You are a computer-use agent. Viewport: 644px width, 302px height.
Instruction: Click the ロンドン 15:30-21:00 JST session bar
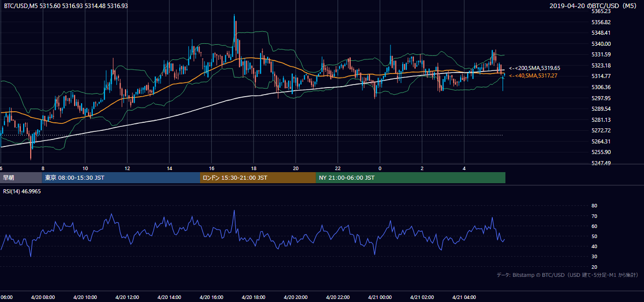tap(258, 178)
